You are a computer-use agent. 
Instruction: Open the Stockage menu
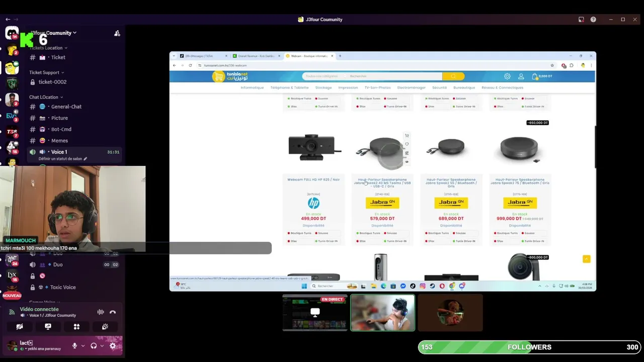click(324, 87)
